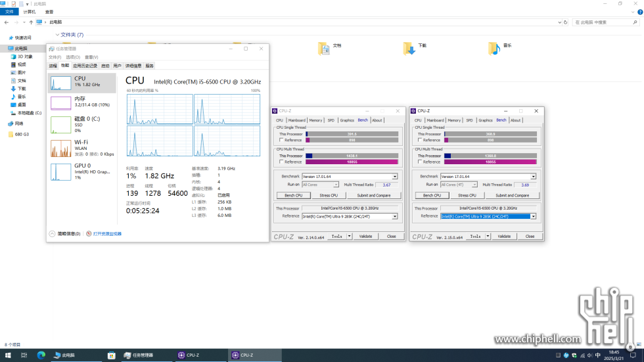Select Network in Explorer sidebar
644x362 pixels.
click(x=16, y=124)
